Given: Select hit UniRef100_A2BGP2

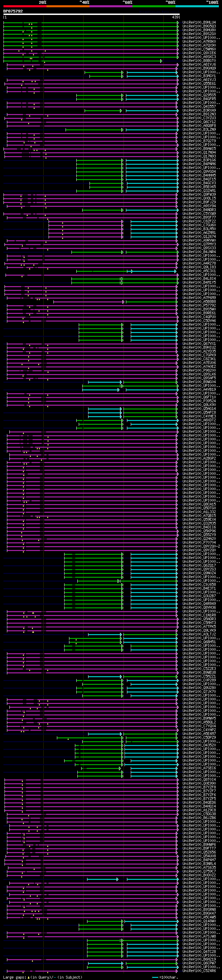Looking at the screenshot, I should (199, 459).
